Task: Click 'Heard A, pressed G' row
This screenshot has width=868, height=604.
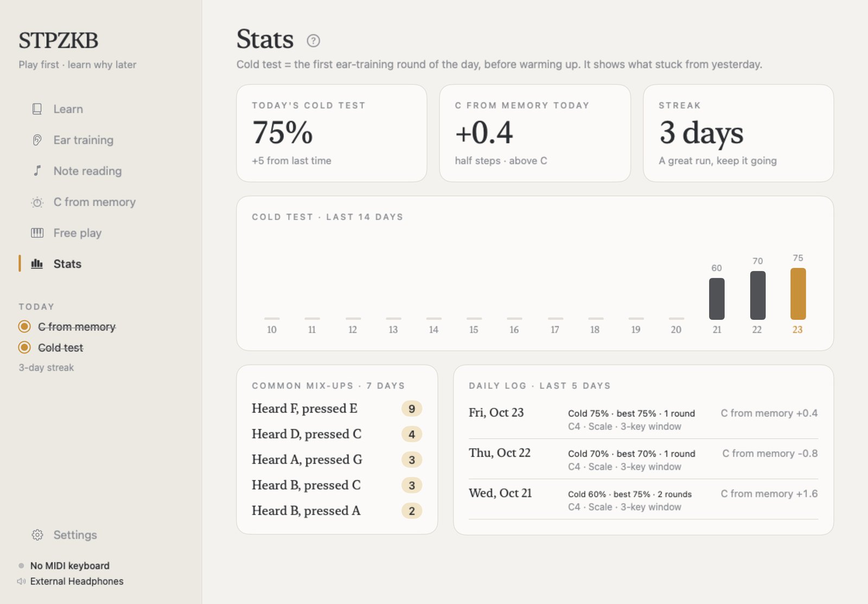Action: [x=336, y=460]
